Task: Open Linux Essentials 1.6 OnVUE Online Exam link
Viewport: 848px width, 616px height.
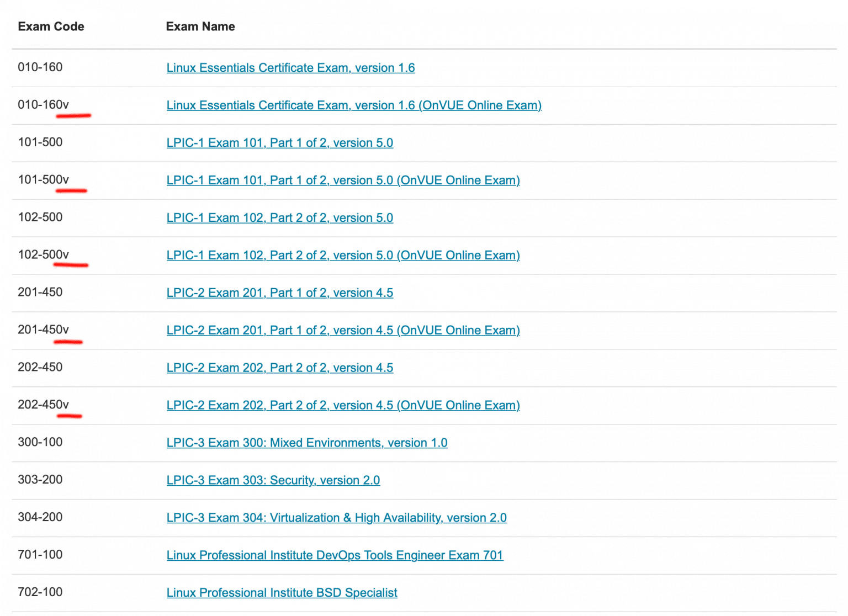Action: [354, 105]
